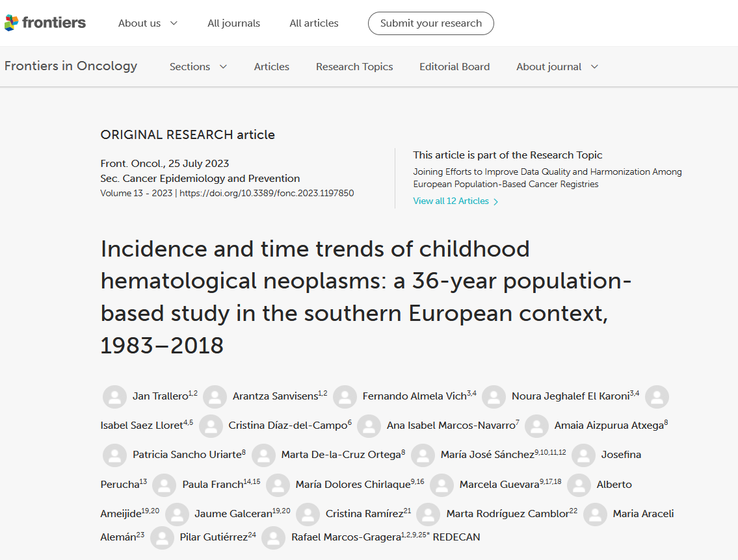738x560 pixels.
Task: Click Jaume Galceran's avatar icon
Action: tap(177, 514)
